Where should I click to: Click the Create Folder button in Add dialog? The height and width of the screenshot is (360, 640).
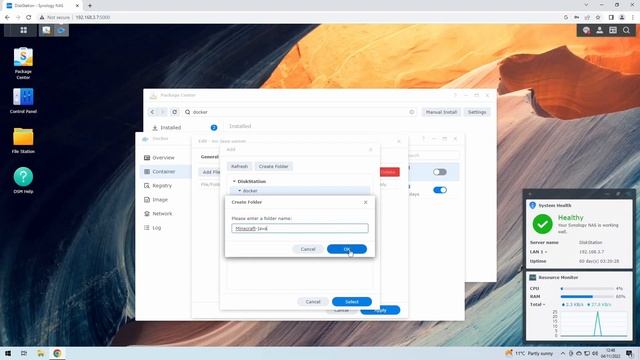[273, 167]
